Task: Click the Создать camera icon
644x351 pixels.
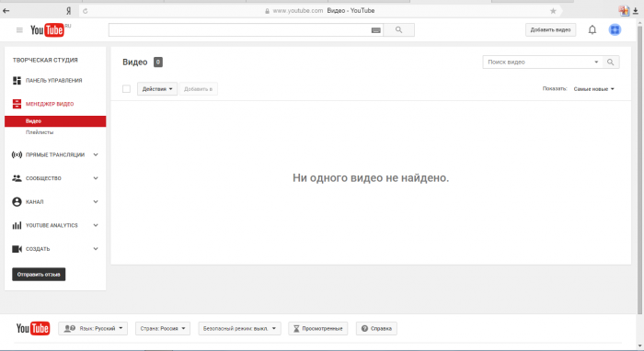Action: point(17,249)
